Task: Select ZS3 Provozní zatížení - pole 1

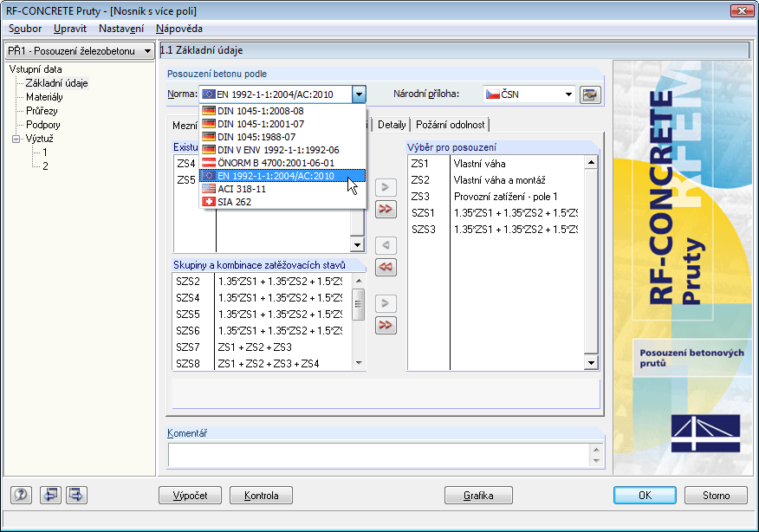Action: point(496,197)
